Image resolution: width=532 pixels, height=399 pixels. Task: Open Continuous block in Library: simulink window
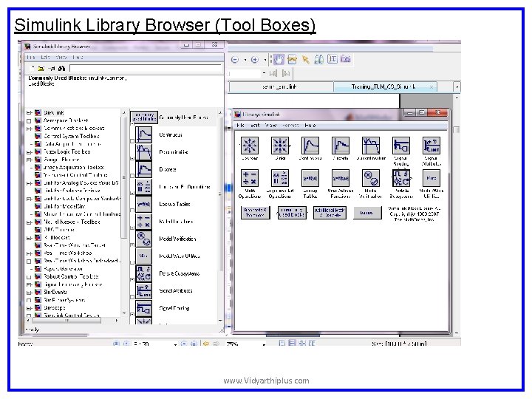[x=310, y=146]
